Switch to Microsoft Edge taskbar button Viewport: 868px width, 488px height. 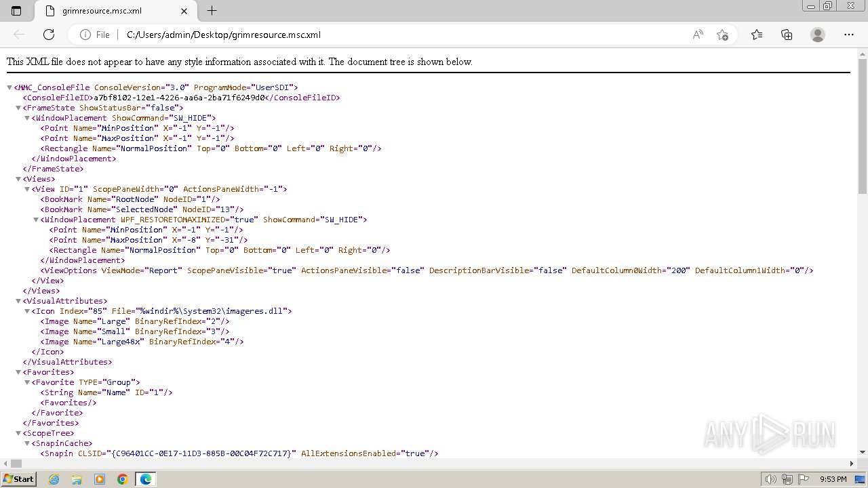pyautogui.click(x=146, y=479)
